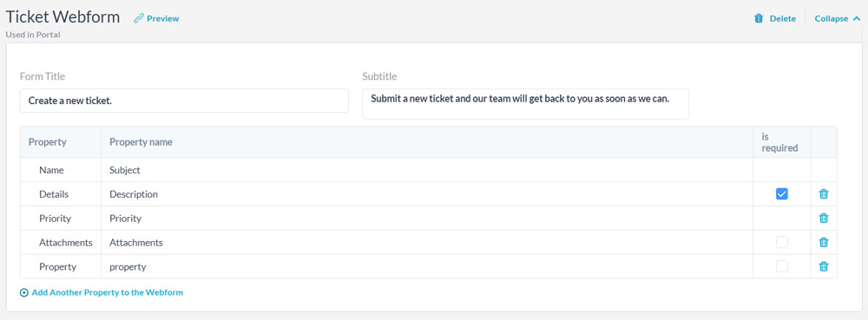Screen dimensions: 868x320
Task: Click the Priority property name cell
Action: click(x=427, y=219)
